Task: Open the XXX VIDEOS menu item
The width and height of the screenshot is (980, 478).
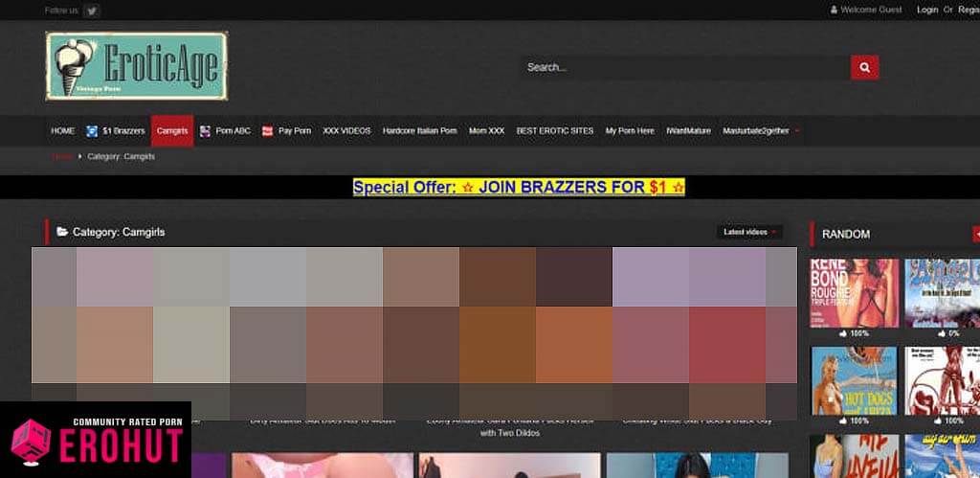Action: coord(346,131)
